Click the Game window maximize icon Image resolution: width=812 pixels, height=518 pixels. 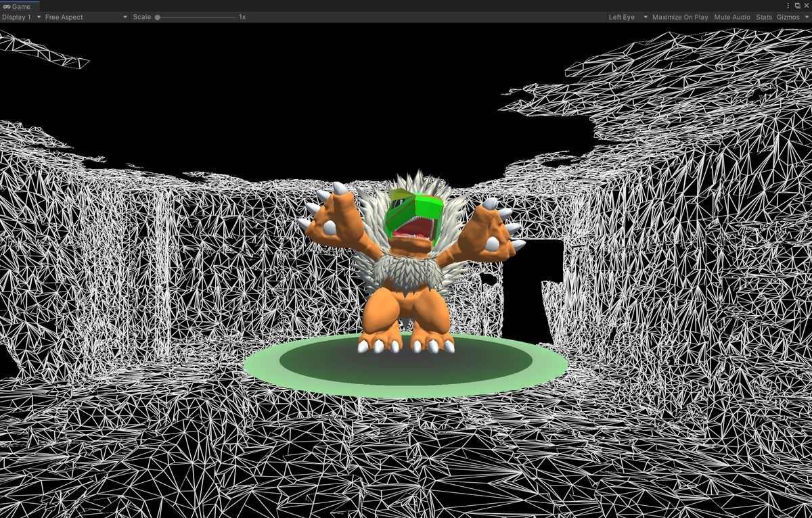[797, 5]
